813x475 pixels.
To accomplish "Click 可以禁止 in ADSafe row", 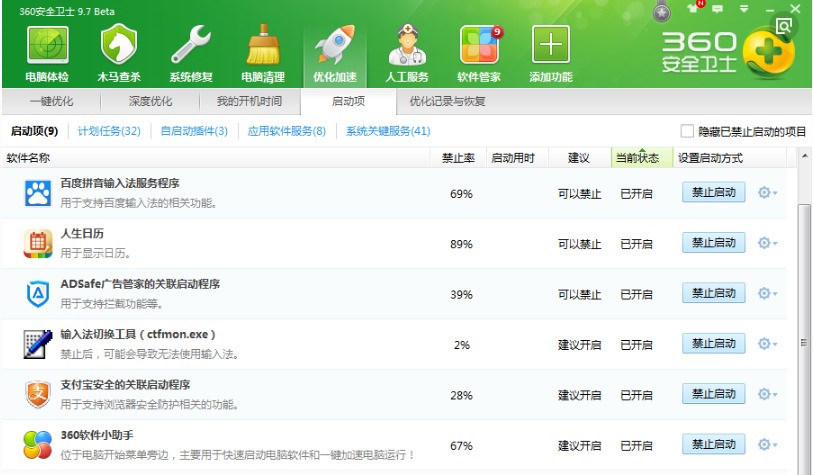I will [x=579, y=295].
